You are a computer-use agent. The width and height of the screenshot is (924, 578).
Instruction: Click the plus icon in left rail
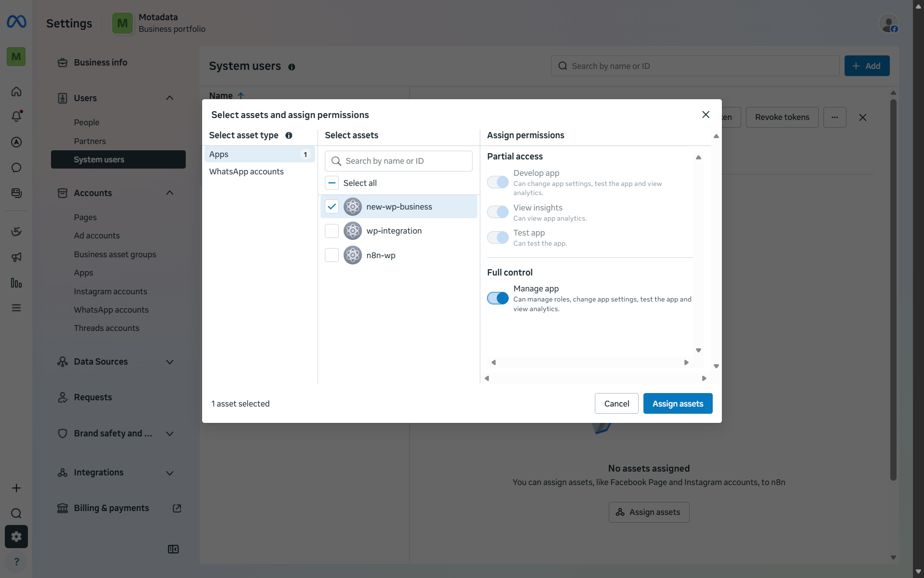[x=16, y=488]
